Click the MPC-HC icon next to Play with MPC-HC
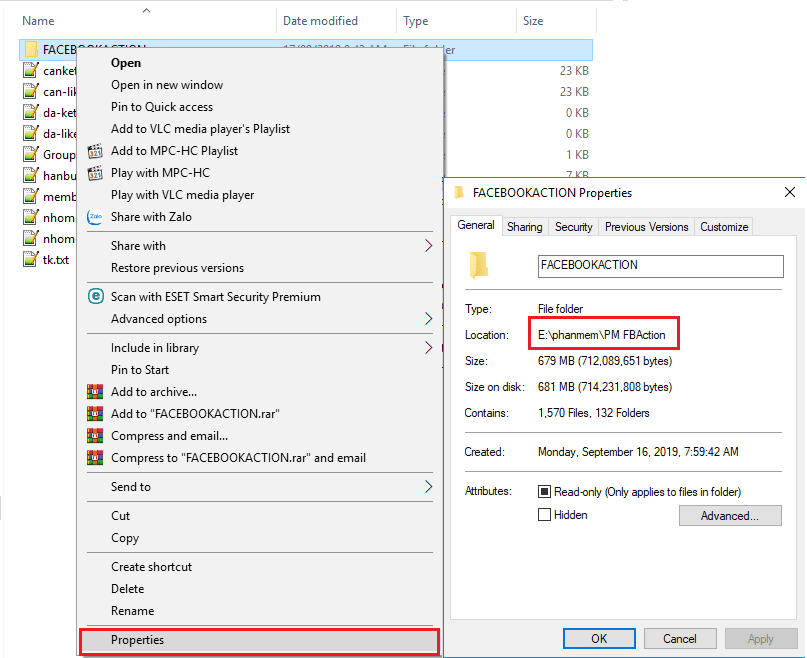 (95, 173)
